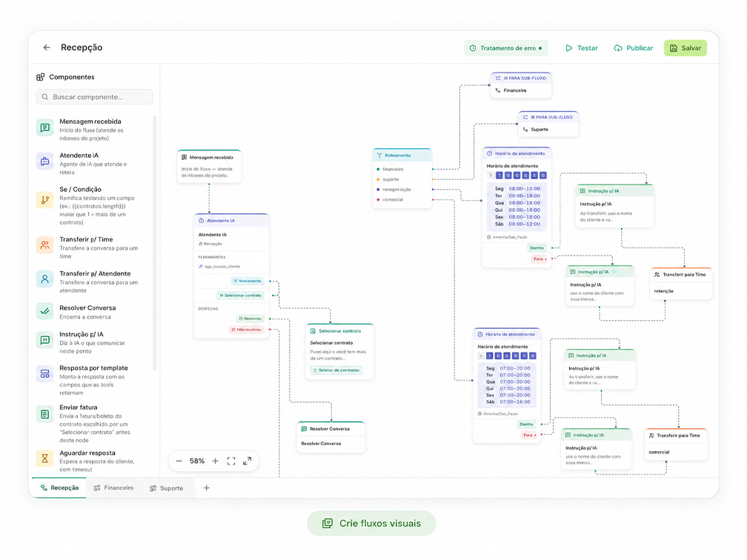Select the Aguardar resposta hourglass icon
The height and width of the screenshot is (560, 747).
44,459
